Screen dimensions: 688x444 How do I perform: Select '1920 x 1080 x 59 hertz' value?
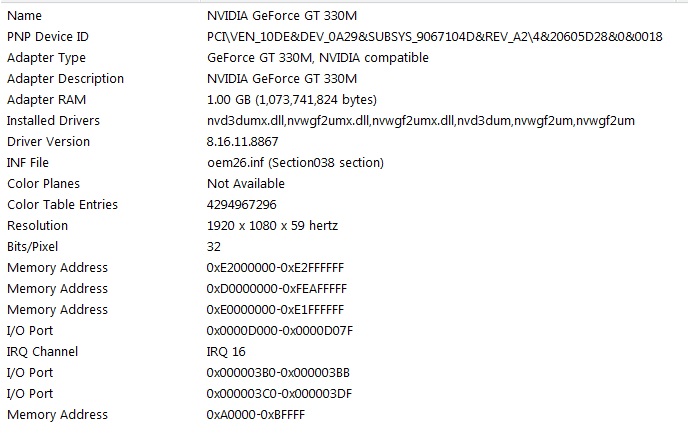pos(272,226)
